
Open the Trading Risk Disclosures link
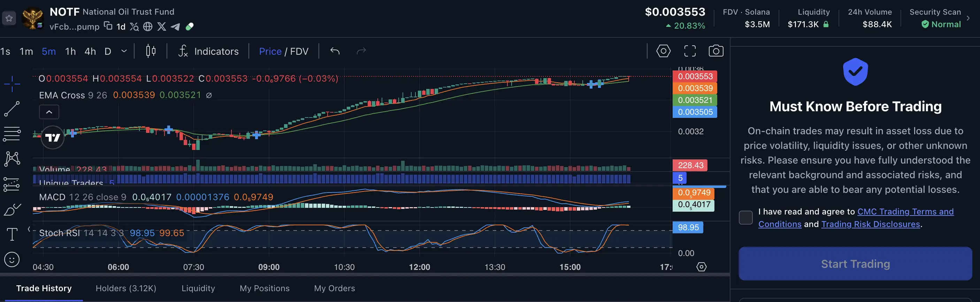point(871,224)
